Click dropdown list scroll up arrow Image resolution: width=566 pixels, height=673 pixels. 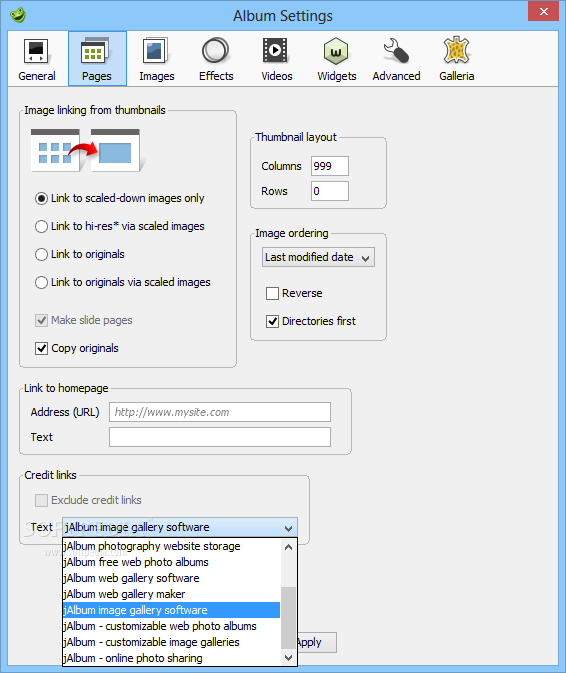pyautogui.click(x=288, y=547)
